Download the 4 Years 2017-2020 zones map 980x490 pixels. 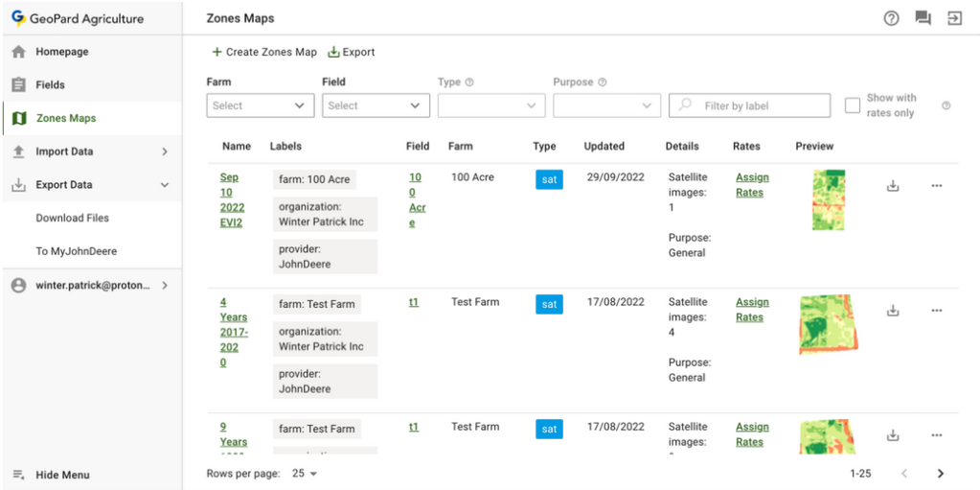893,311
